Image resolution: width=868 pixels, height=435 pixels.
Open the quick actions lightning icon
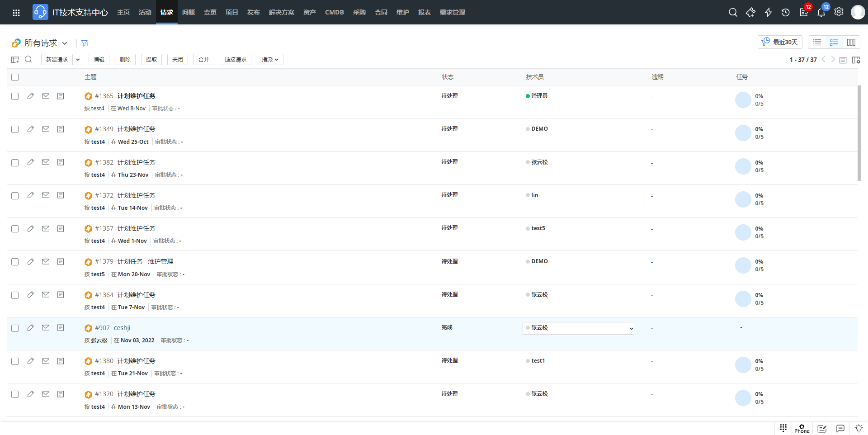click(x=768, y=12)
